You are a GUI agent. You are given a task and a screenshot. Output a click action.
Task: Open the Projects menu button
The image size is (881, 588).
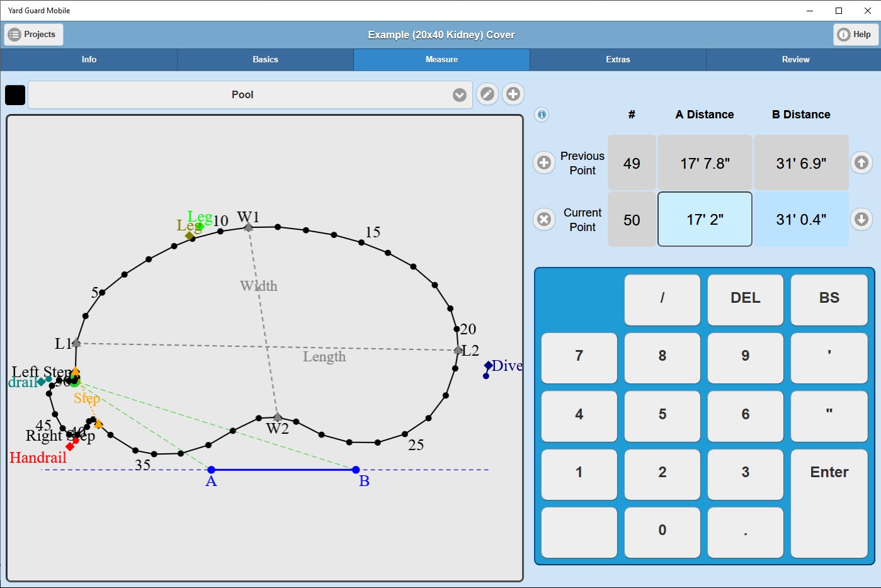[34, 35]
